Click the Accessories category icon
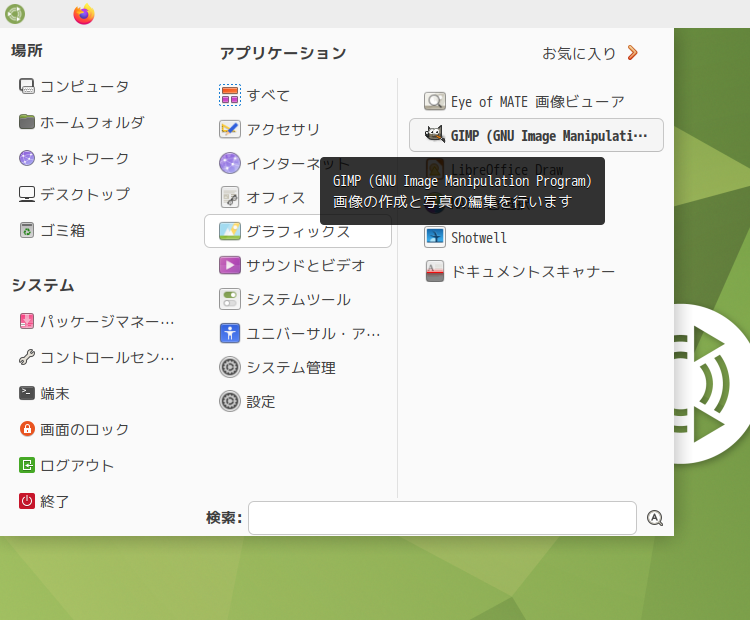This screenshot has width=750, height=620. pyautogui.click(x=230, y=129)
